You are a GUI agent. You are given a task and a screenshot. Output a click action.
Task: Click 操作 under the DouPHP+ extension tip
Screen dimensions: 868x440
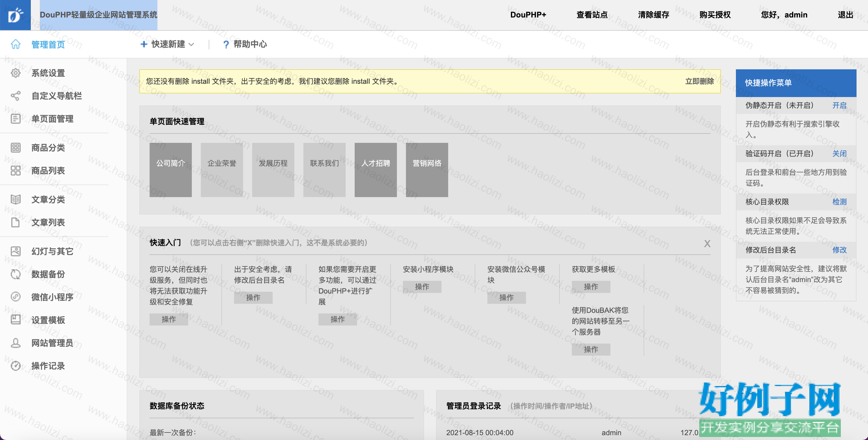337,319
